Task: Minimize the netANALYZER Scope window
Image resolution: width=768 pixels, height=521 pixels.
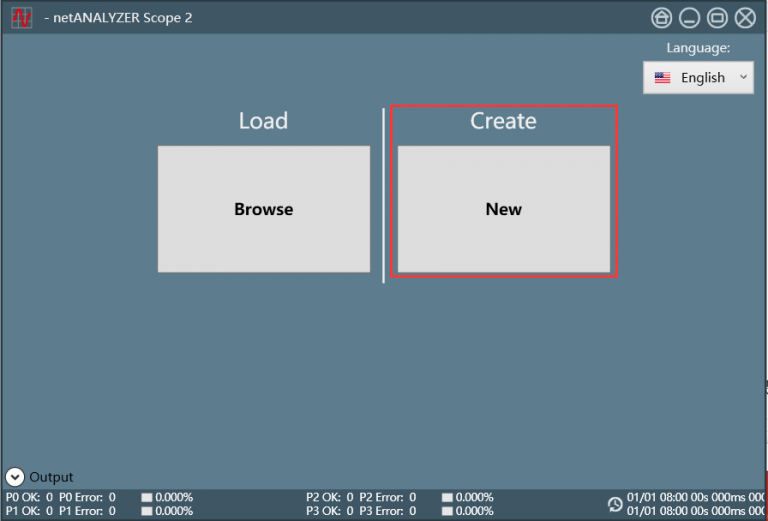Action: (x=689, y=18)
